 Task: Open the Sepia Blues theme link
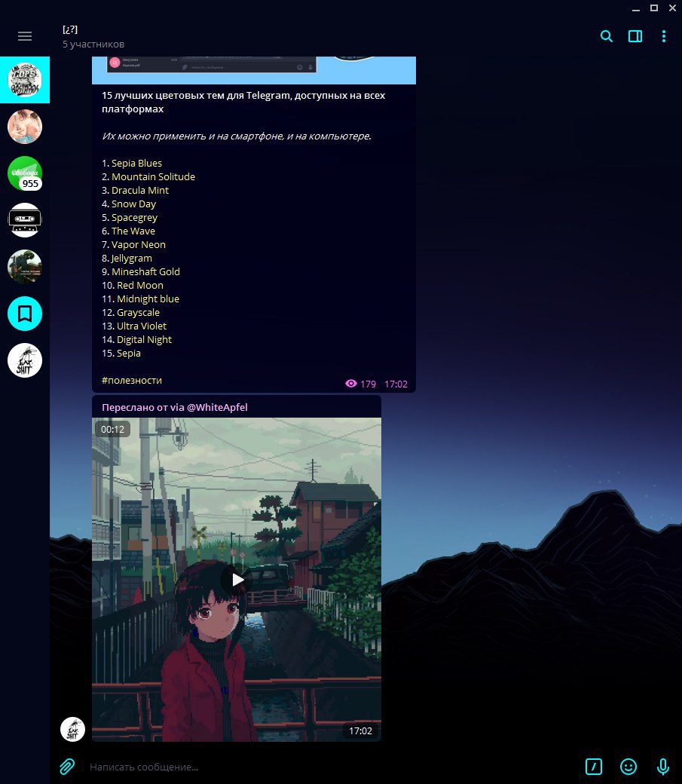(136, 163)
